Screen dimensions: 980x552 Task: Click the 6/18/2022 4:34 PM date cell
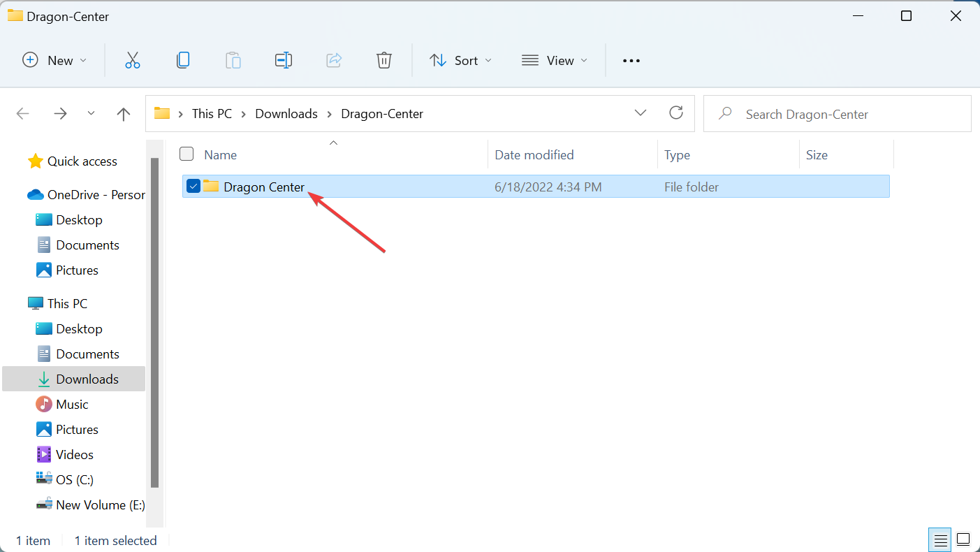coord(548,187)
